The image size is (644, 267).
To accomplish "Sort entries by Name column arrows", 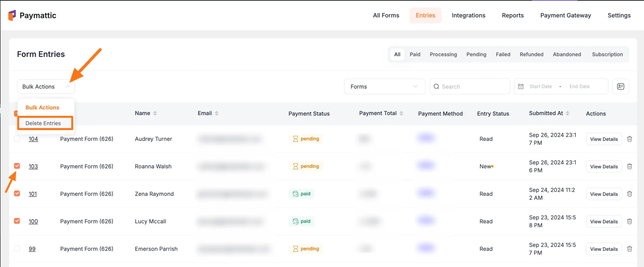I will click(x=155, y=113).
